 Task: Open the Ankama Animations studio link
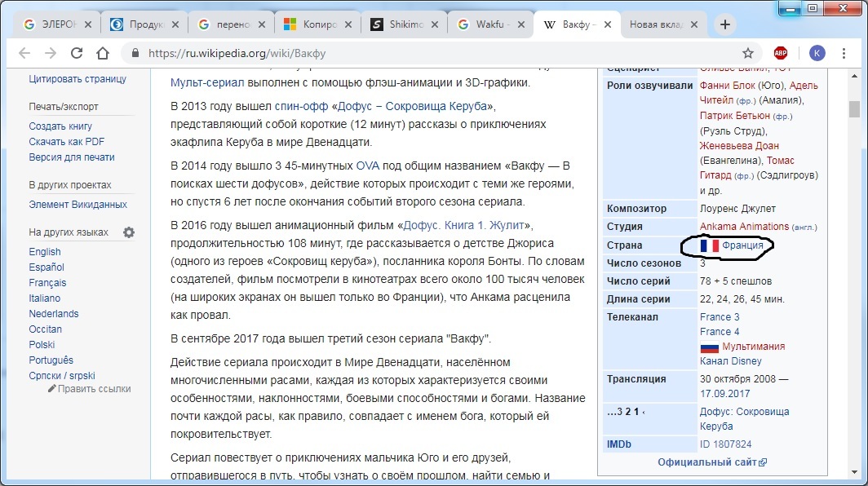[x=744, y=227]
